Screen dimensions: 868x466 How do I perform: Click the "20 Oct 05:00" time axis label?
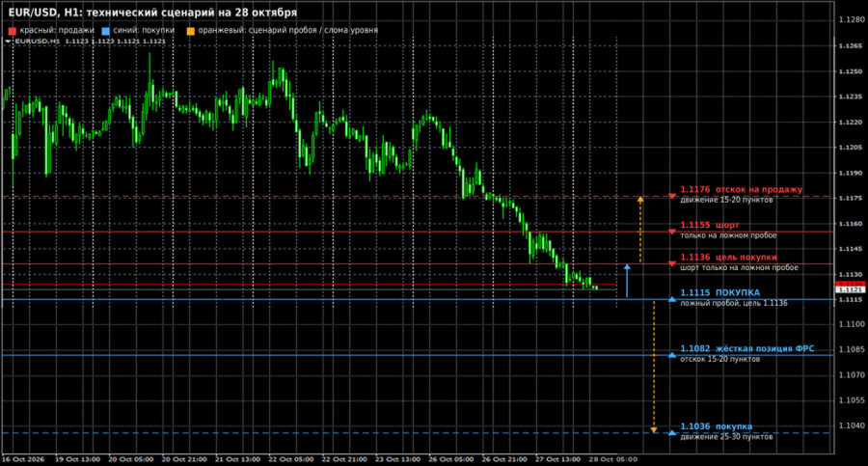tap(130, 459)
